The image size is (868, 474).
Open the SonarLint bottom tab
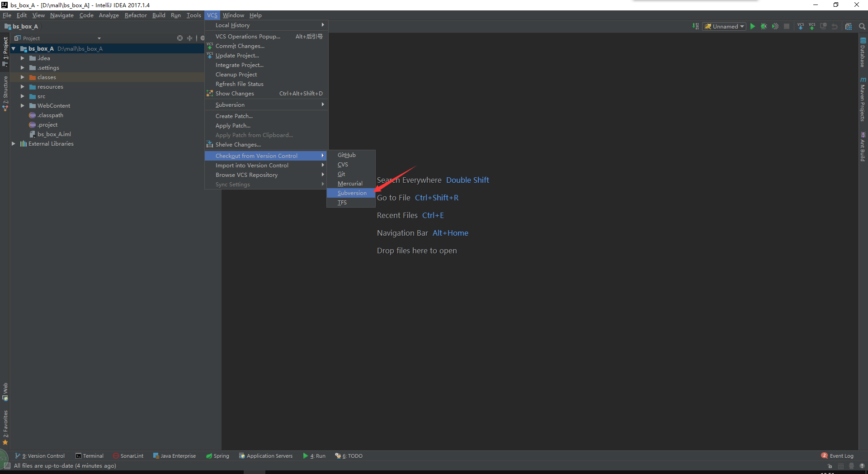coord(128,456)
